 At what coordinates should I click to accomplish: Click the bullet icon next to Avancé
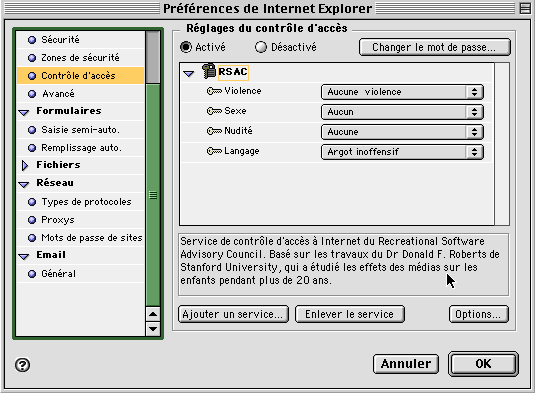pyautogui.click(x=32, y=94)
